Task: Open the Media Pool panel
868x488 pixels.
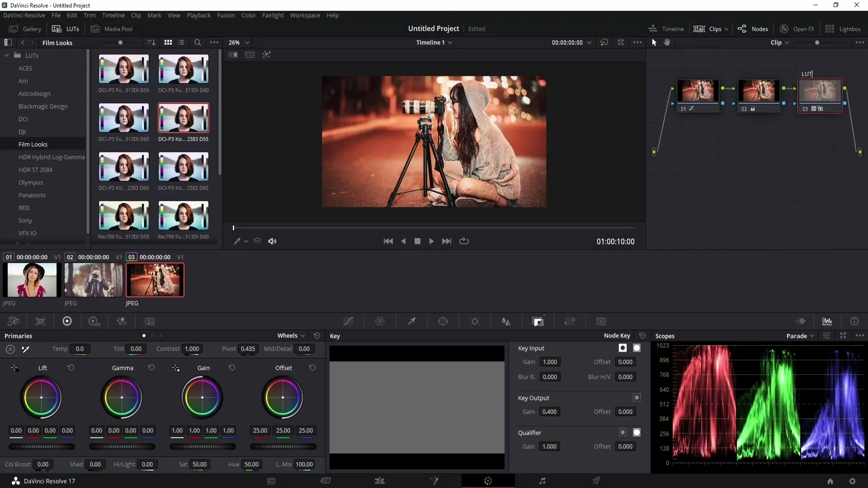Action: point(112,29)
